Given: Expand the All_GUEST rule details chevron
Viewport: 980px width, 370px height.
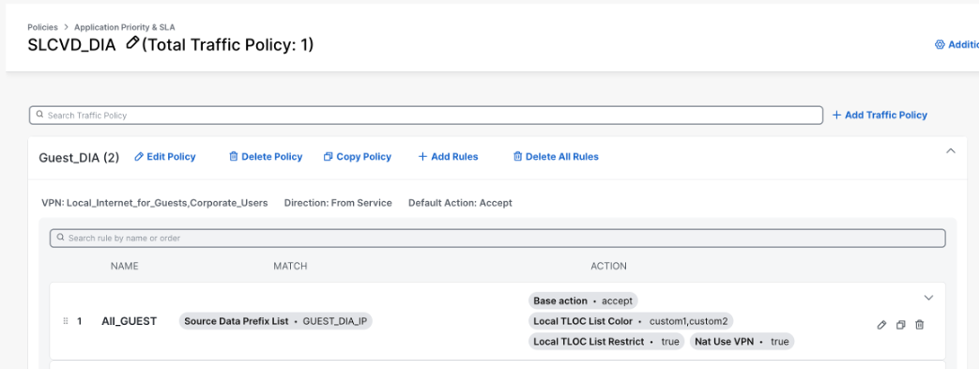Looking at the screenshot, I should click(928, 298).
